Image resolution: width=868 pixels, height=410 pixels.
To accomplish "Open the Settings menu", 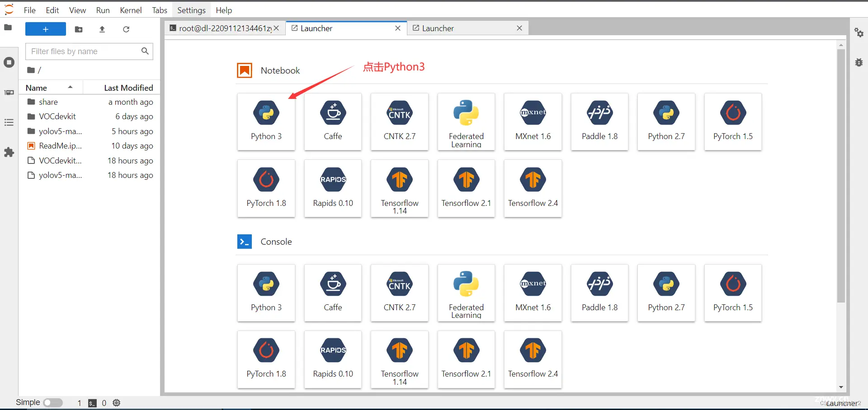I will (x=191, y=10).
